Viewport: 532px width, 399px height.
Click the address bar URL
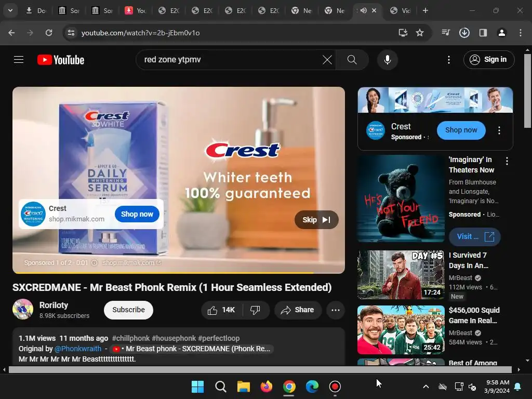tap(140, 33)
